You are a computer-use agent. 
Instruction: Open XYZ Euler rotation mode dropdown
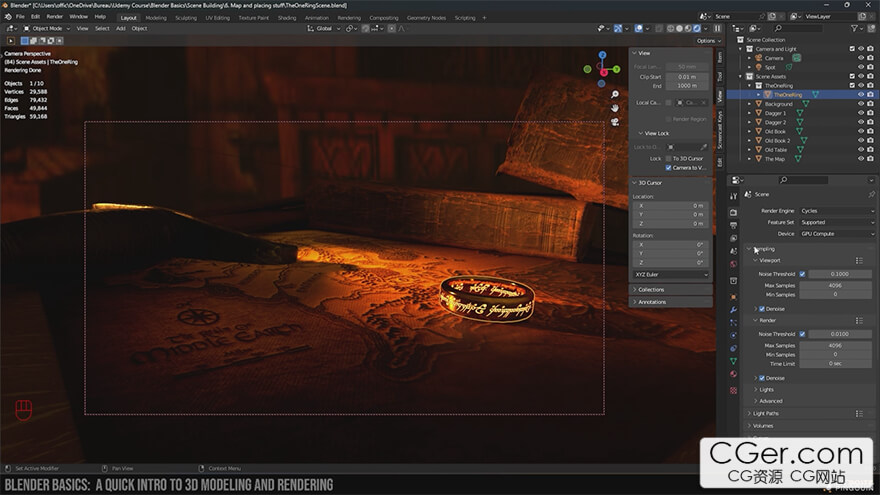tap(671, 274)
